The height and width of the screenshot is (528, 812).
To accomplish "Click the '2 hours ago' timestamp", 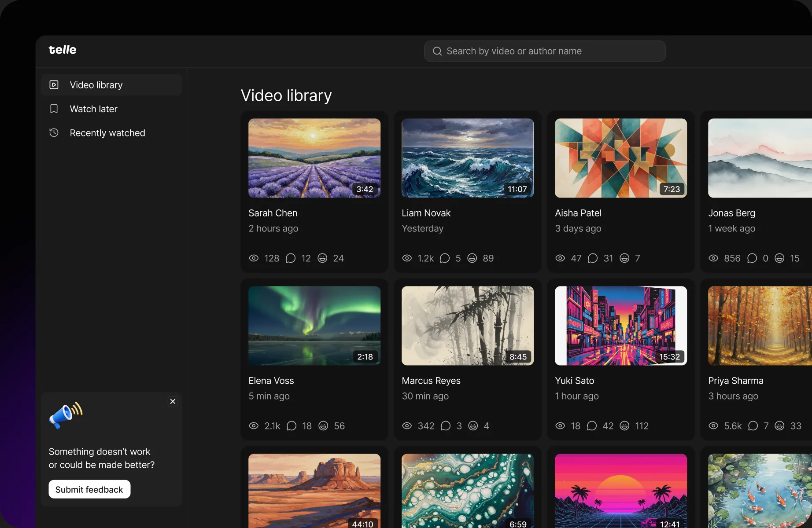I will point(273,228).
